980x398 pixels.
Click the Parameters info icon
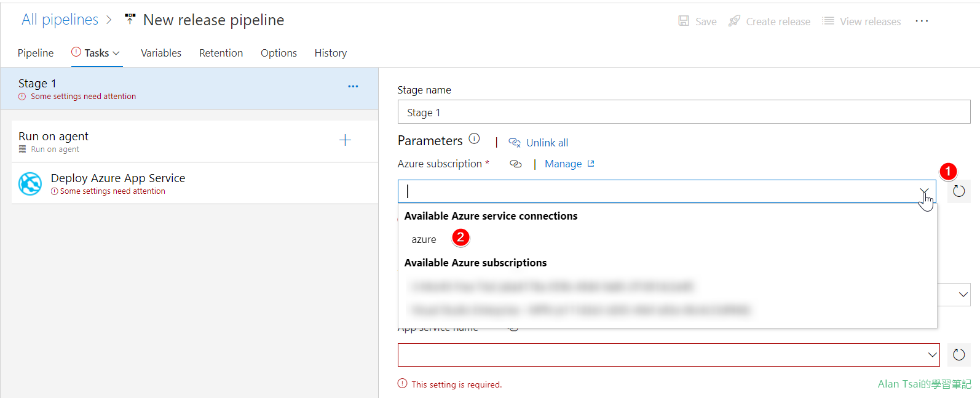(x=474, y=139)
